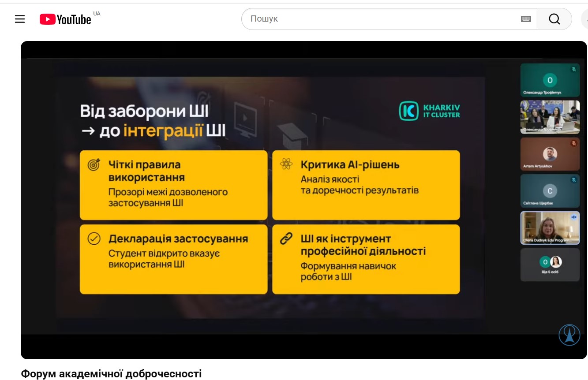The width and height of the screenshot is (588, 380).
Task: Click the atom icon beside Критика AI-рішень
Action: pyautogui.click(x=286, y=165)
